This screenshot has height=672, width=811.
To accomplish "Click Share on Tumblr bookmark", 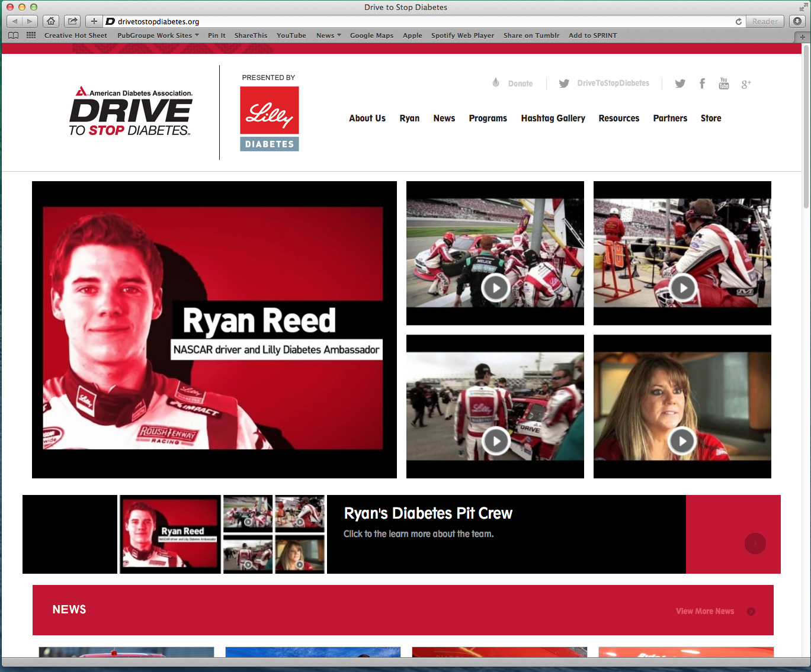I will (x=531, y=36).
